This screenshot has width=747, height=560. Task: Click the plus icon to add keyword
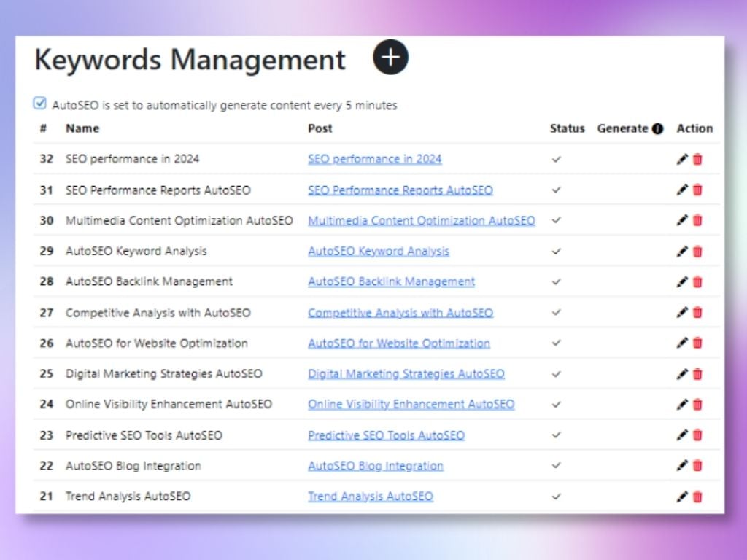[x=391, y=57]
